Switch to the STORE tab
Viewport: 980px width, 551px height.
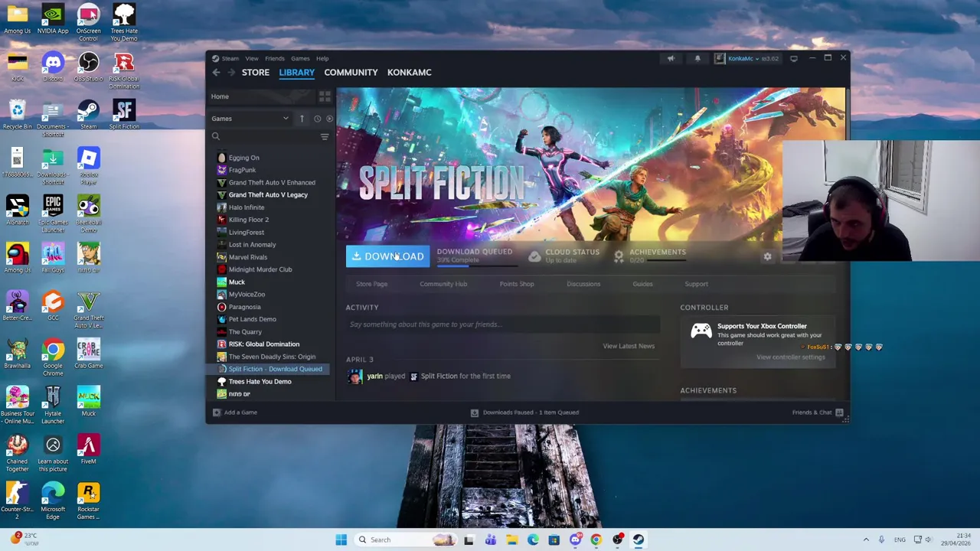pyautogui.click(x=256, y=73)
